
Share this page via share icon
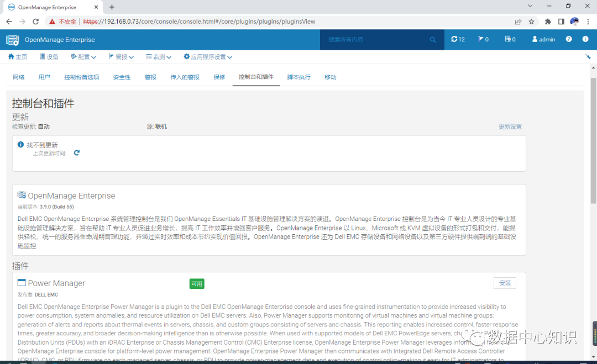pos(518,22)
